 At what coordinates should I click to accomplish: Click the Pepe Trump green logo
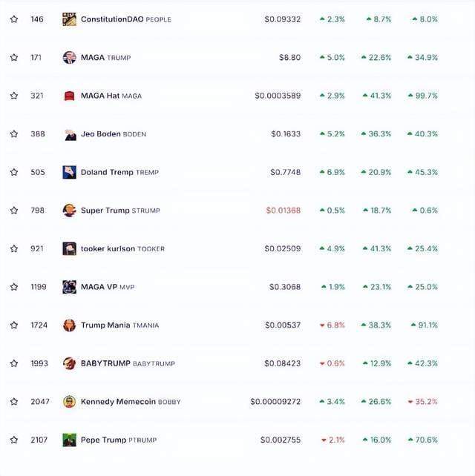69,440
